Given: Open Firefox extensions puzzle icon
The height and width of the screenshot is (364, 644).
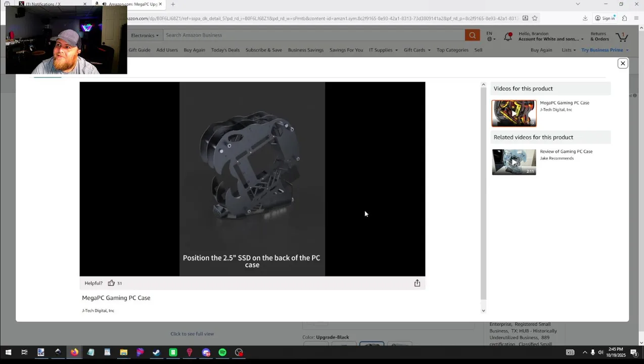Looking at the screenshot, I should coord(624,18).
